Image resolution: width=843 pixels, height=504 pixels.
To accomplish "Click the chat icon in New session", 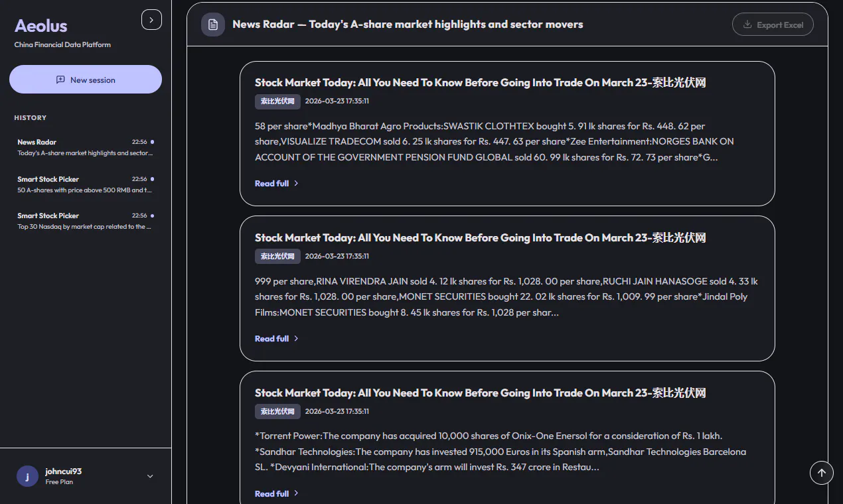I will tap(61, 80).
